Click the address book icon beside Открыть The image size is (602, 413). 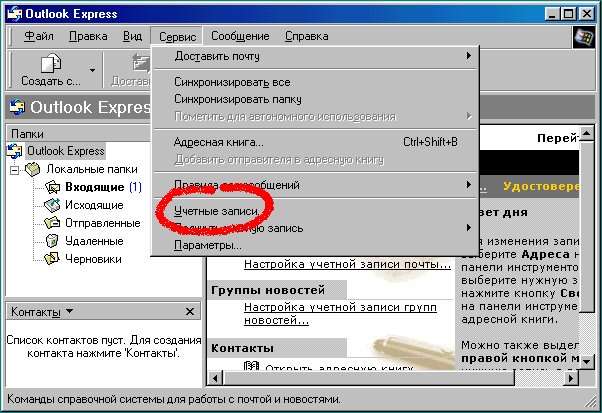[x=251, y=366]
